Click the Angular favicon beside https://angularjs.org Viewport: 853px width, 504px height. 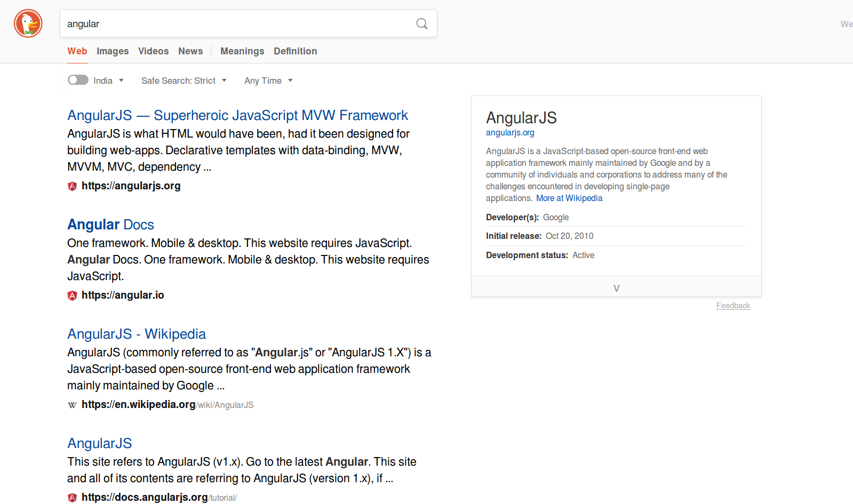73,186
